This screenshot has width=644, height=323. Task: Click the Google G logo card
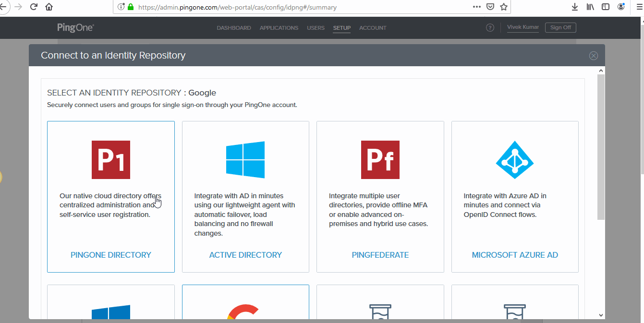[245, 302]
